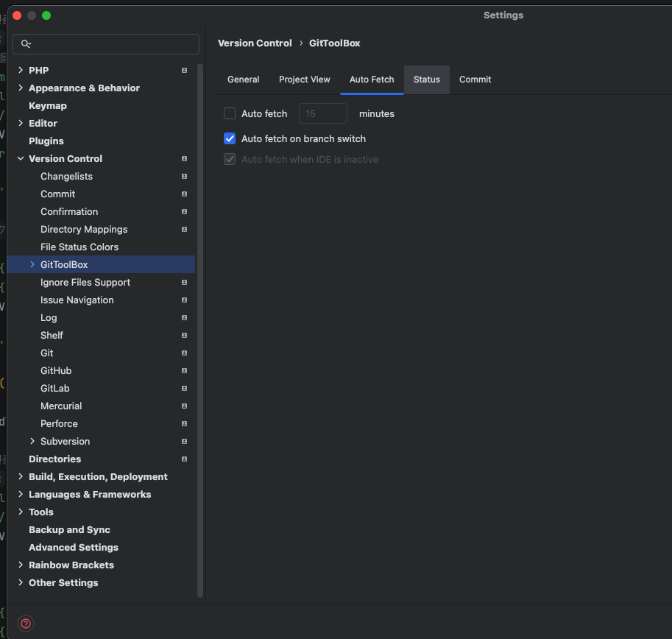Click project-level icon beside Mercurial
672x639 pixels.
[x=184, y=406]
